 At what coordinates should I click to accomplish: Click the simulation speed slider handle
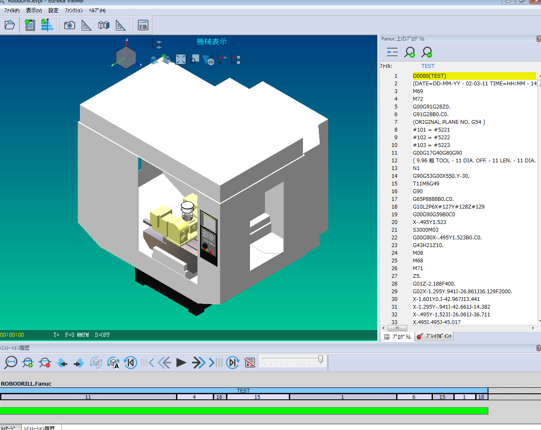coord(320,359)
